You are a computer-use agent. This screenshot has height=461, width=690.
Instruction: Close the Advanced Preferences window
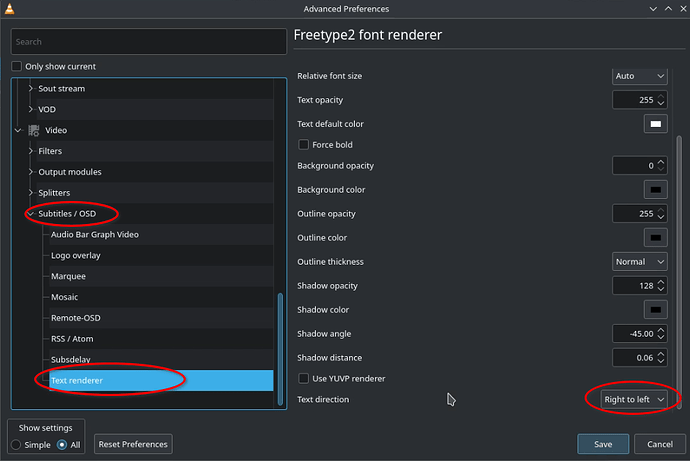click(x=683, y=9)
